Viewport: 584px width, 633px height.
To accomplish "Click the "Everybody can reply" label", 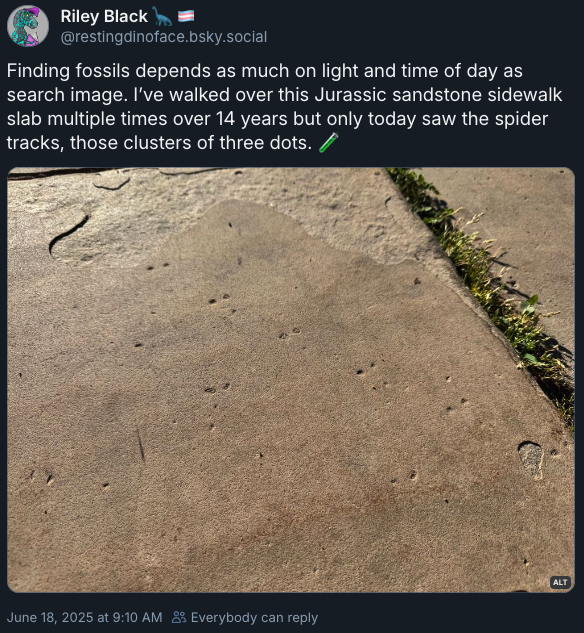I will click(254, 617).
